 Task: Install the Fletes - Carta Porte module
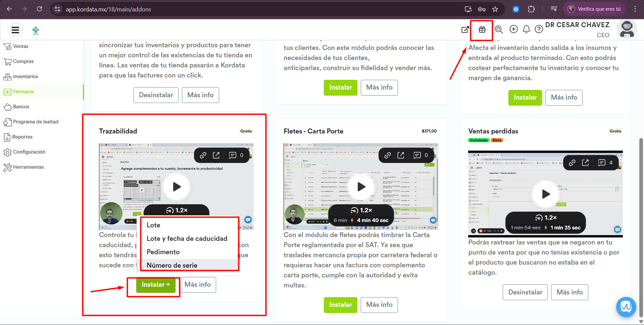pos(340,305)
